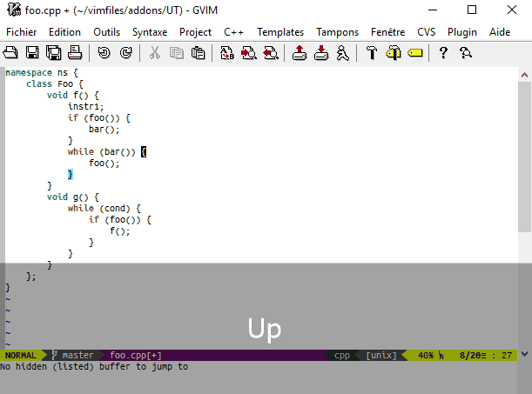Click the master branch label
The width and height of the screenshot is (532, 394).
77,356
